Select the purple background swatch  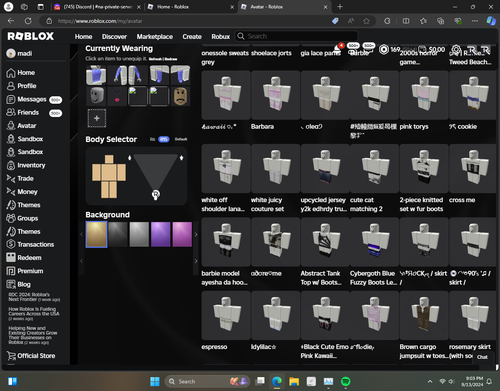161,235
